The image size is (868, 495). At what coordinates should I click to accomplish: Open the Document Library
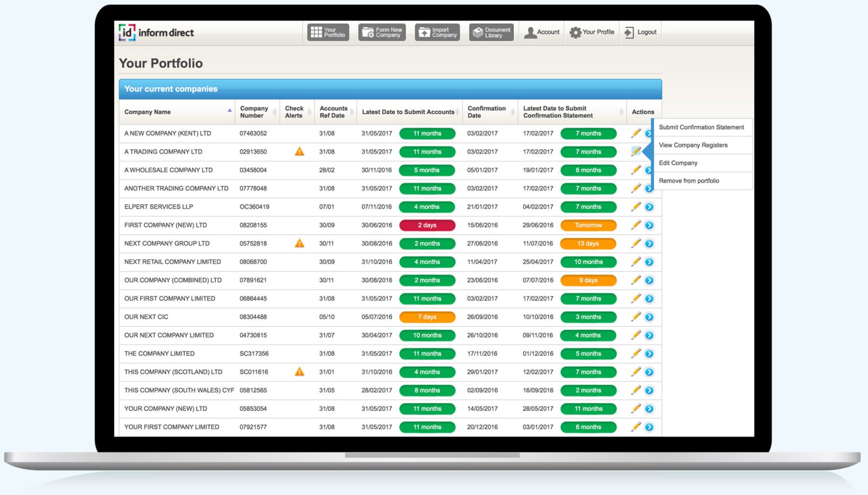pos(491,32)
